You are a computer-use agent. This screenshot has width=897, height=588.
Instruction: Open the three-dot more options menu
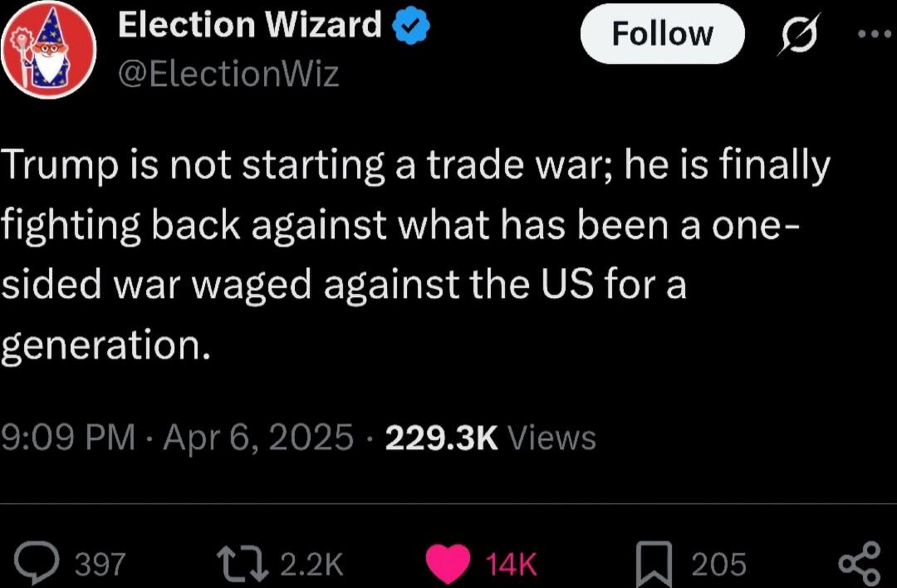(x=875, y=34)
